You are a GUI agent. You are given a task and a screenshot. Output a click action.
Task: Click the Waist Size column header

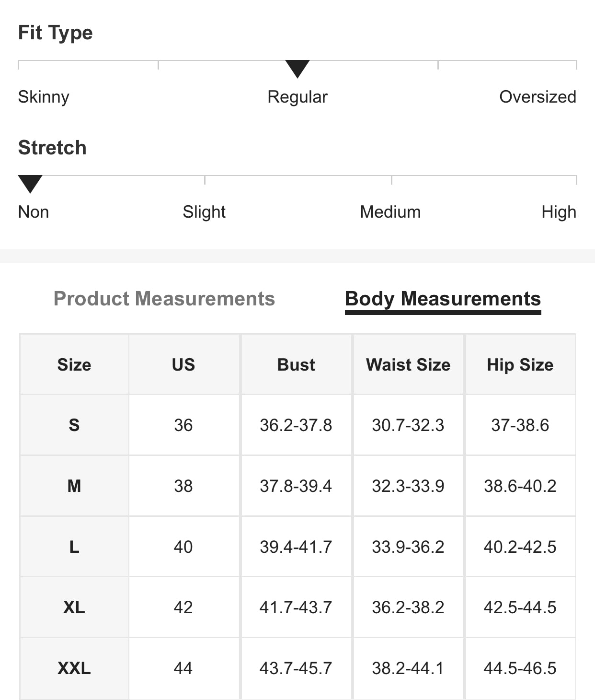[x=408, y=365]
